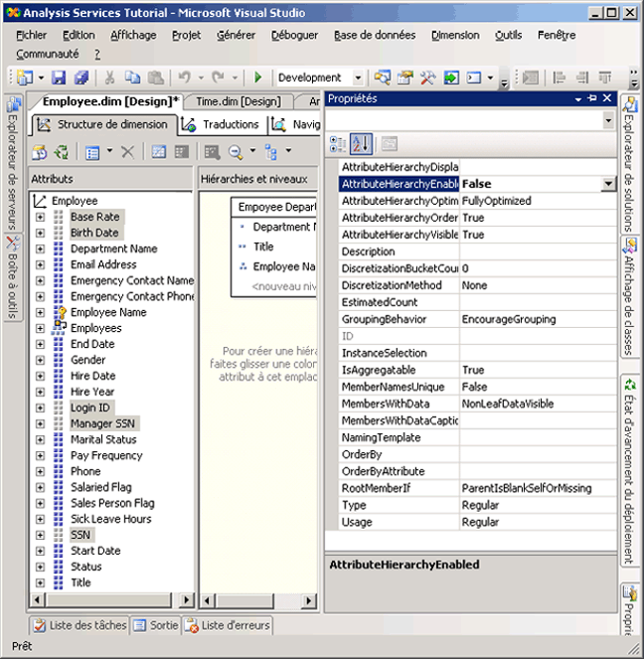Open the Development configuration dropdown

356,78
